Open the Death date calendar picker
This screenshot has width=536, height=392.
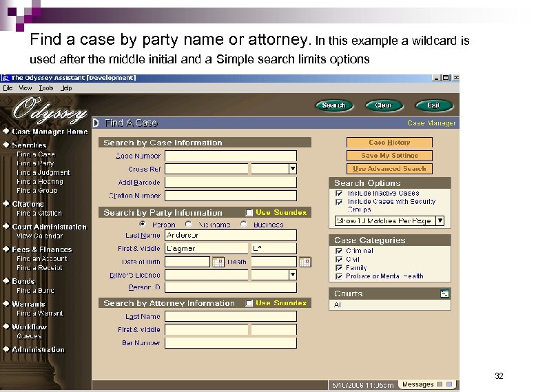pos(305,262)
